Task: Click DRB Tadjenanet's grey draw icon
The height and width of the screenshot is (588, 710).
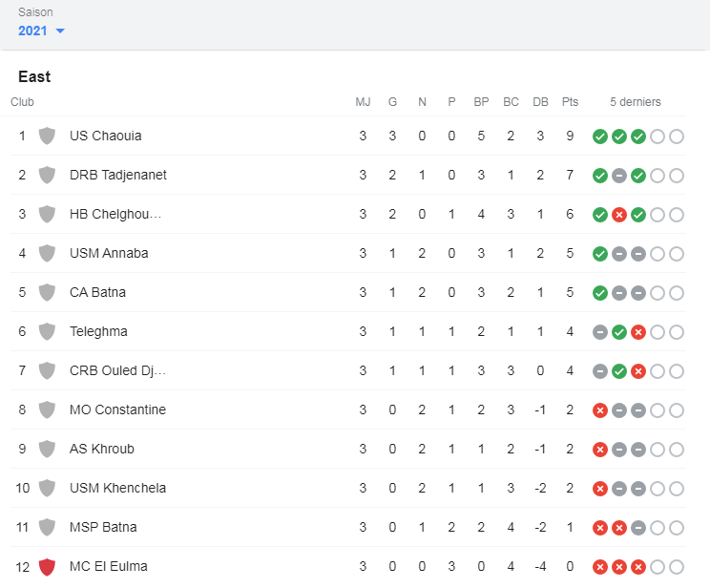Action: (618, 176)
